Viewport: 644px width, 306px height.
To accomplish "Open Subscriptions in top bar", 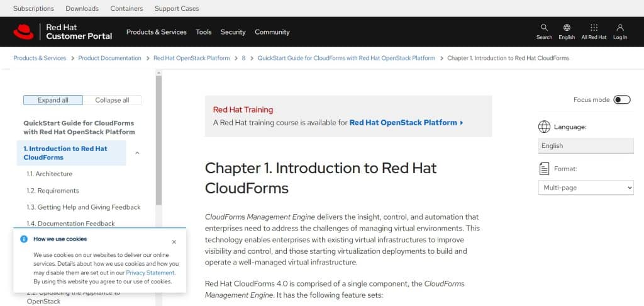I will tap(34, 8).
